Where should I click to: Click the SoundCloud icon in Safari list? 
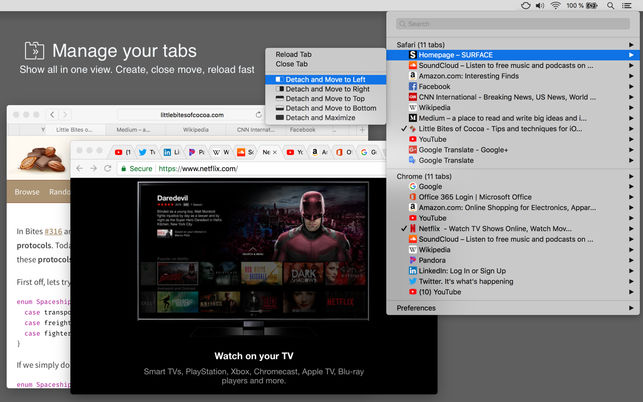coord(413,65)
